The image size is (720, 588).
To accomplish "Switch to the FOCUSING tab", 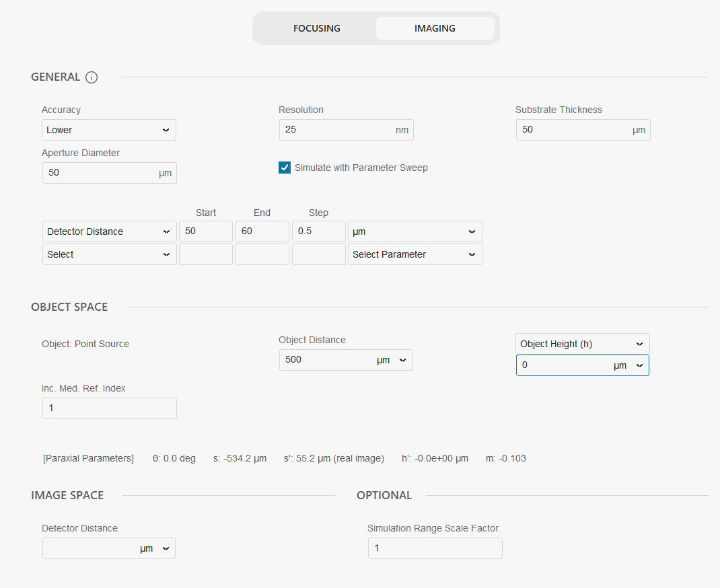I will pyautogui.click(x=316, y=28).
